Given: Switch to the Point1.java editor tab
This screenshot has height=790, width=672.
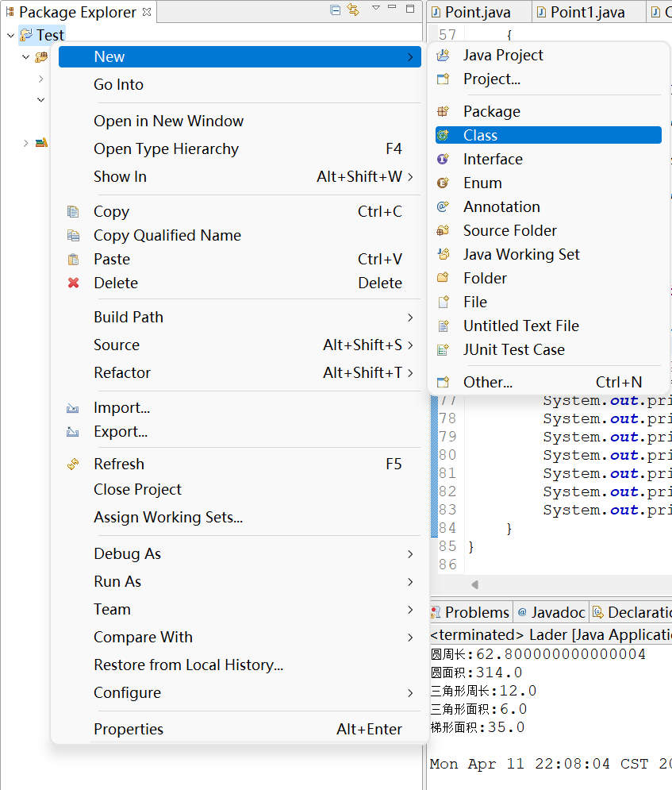Looking at the screenshot, I should point(586,12).
